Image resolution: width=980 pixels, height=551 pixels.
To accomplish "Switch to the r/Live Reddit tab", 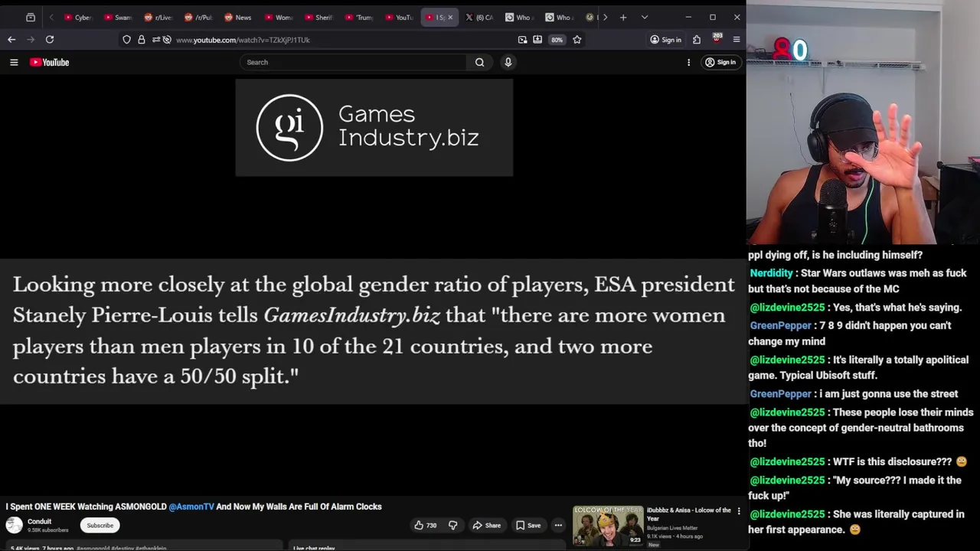I will [158, 17].
